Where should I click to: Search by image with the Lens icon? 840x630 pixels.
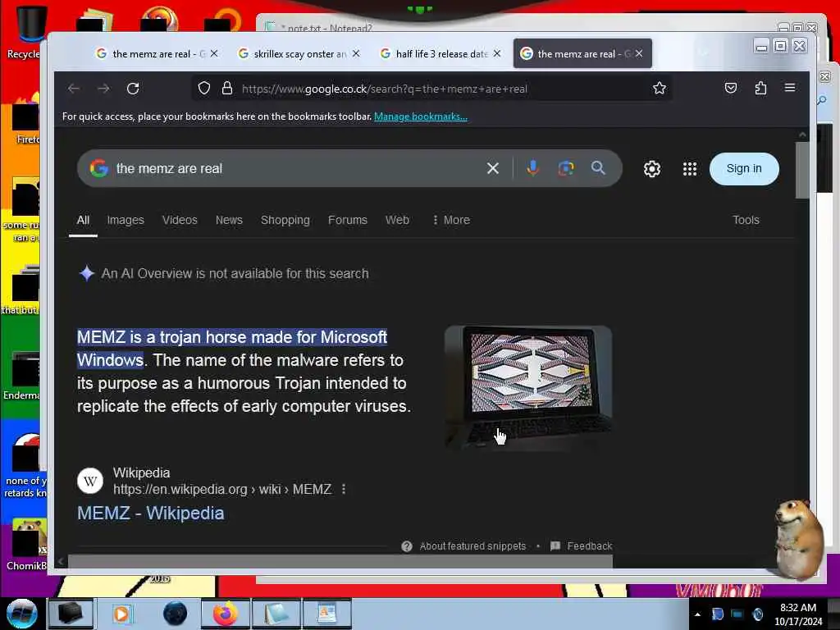point(566,168)
